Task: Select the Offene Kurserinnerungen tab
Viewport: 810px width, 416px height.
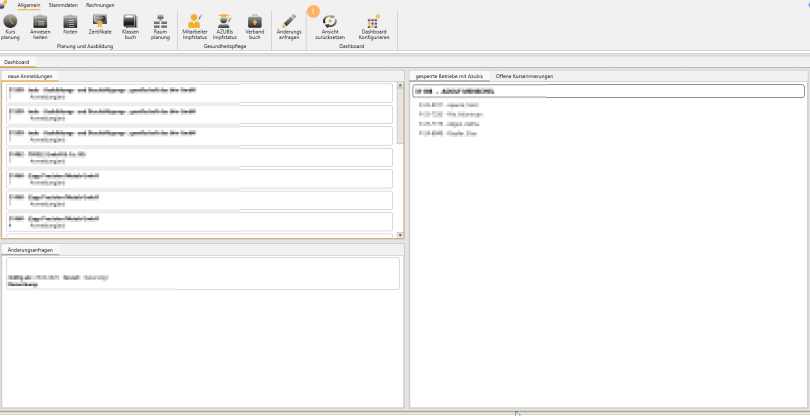Action: point(524,76)
